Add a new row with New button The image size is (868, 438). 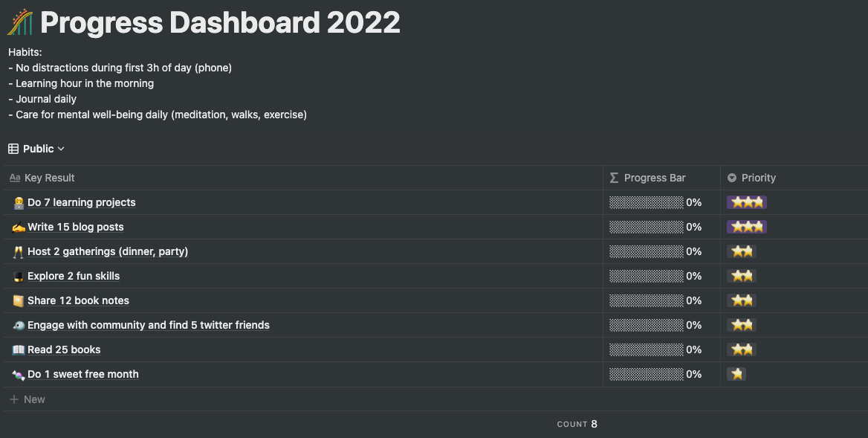[27, 399]
